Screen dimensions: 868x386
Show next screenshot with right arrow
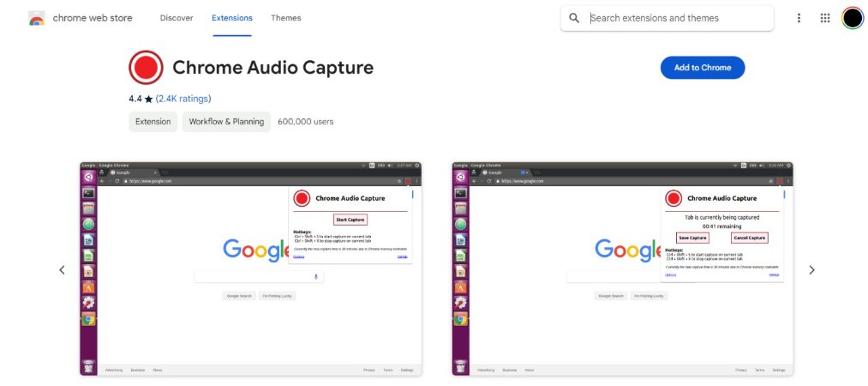[811, 270]
